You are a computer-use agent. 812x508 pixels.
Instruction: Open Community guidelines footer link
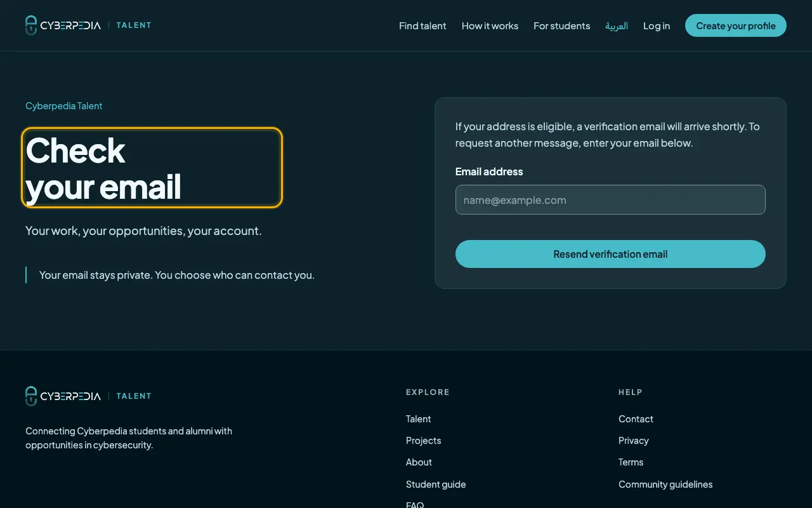click(x=665, y=485)
